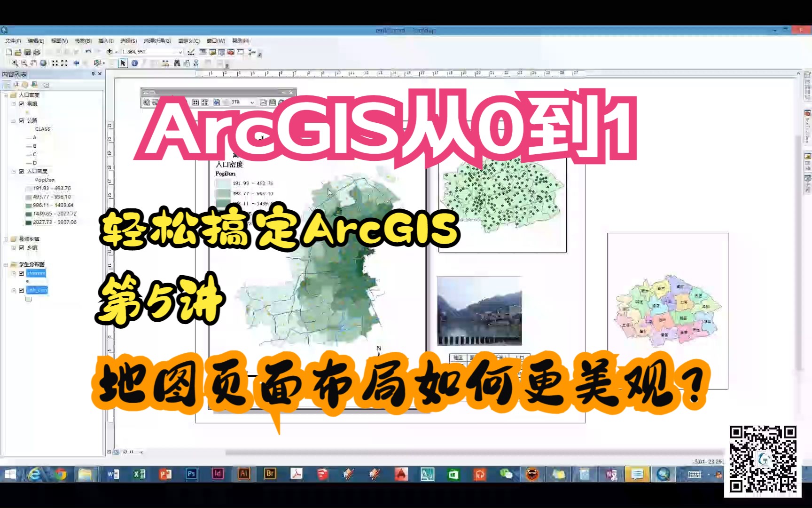Open the Python window icon
Screen dimensions: 812x508
(240, 52)
